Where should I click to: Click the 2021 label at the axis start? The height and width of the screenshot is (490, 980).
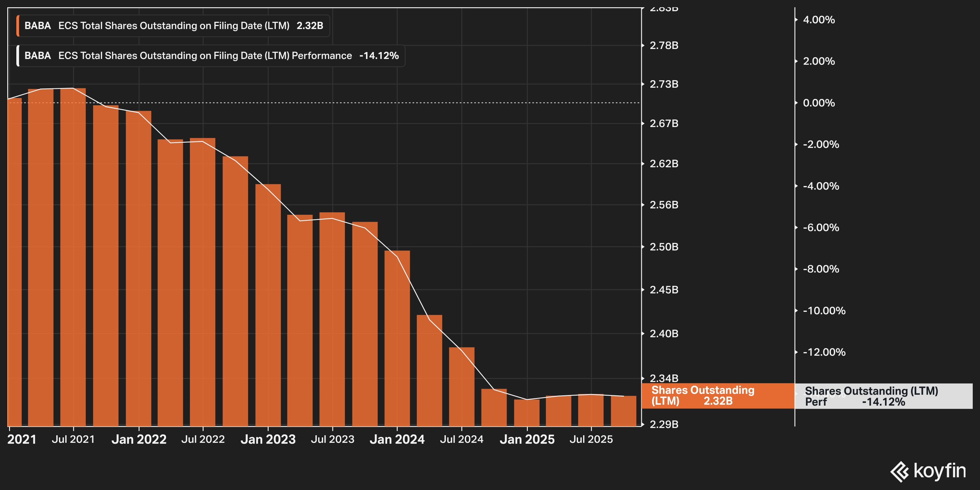click(x=22, y=439)
